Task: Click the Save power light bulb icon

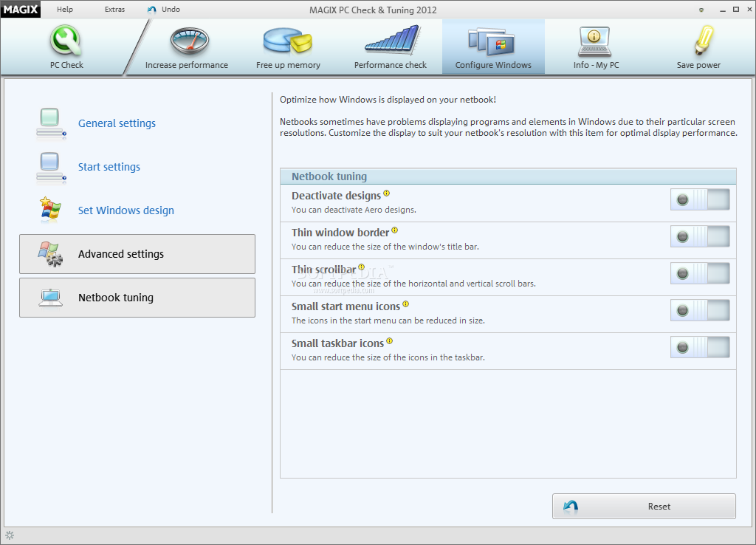Action: coord(704,40)
